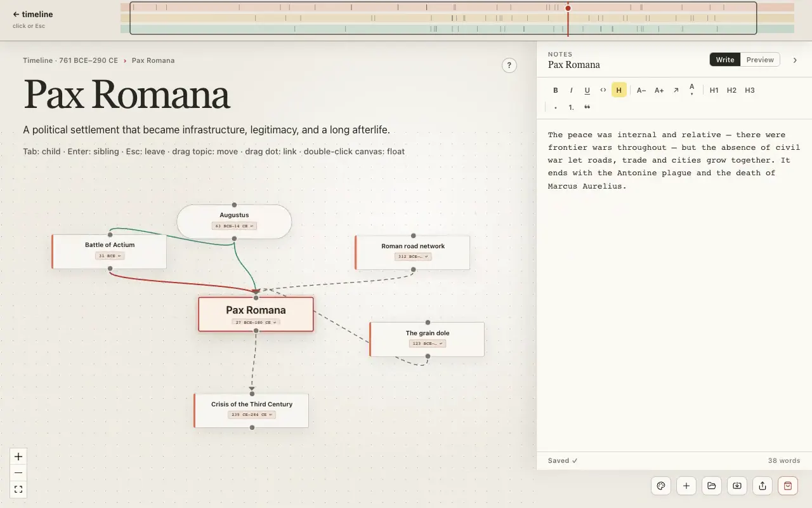Edit the 63 BCE–14 CE date on Augustus
Viewport: 812px width, 508px height.
click(x=234, y=226)
